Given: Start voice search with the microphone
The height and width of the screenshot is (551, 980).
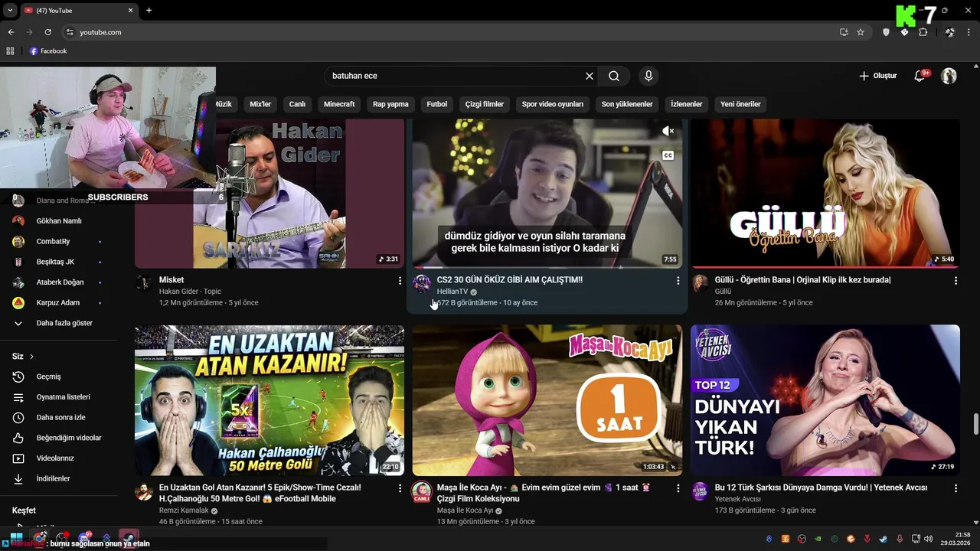Looking at the screenshot, I should (648, 76).
